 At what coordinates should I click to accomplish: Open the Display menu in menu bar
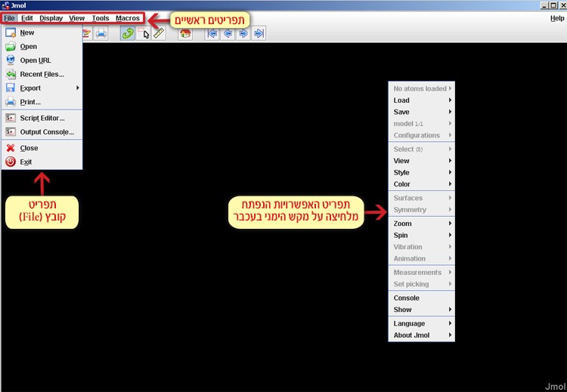click(51, 18)
